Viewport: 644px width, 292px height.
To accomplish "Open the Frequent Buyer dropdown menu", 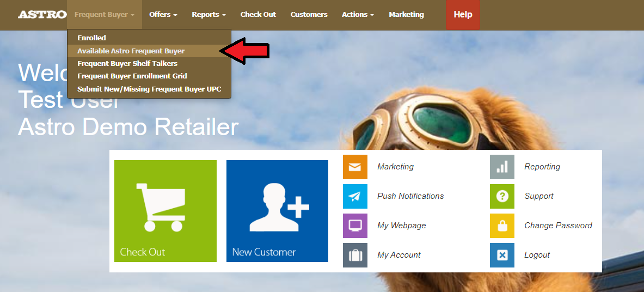I will 105,14.
